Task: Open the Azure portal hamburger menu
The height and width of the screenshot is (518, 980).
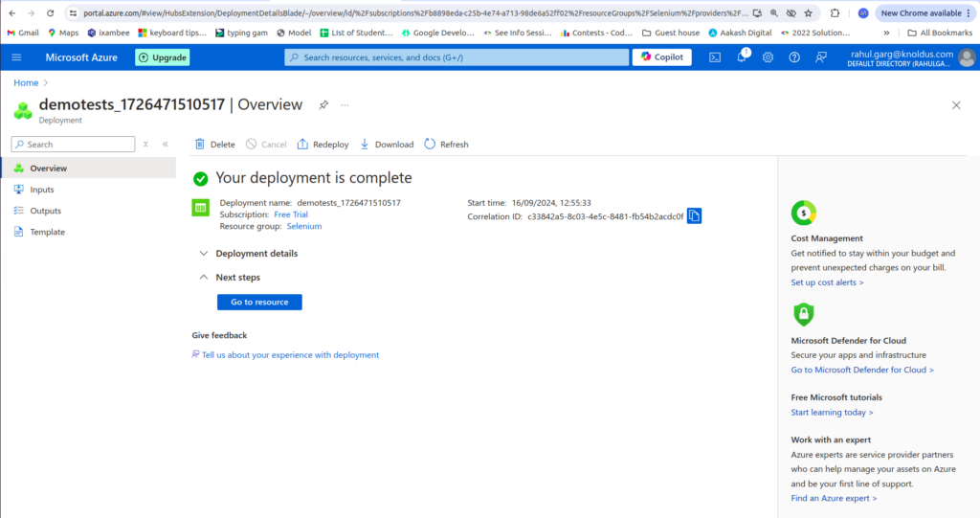Action: click(16, 57)
